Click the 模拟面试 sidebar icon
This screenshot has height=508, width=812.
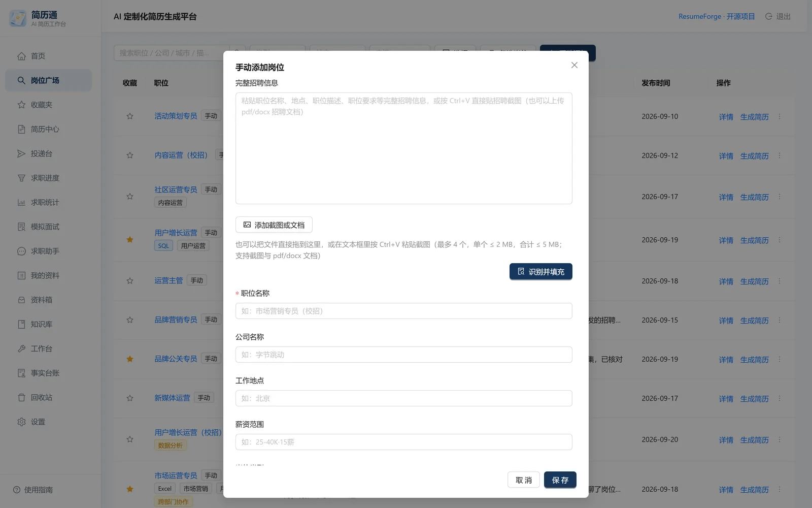(x=21, y=227)
